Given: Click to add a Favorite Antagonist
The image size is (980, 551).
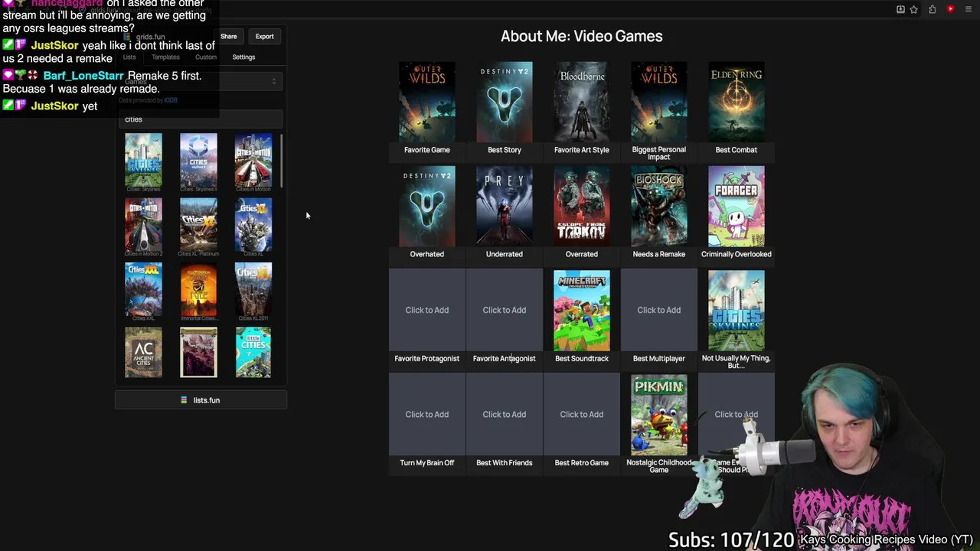Looking at the screenshot, I should click(505, 310).
